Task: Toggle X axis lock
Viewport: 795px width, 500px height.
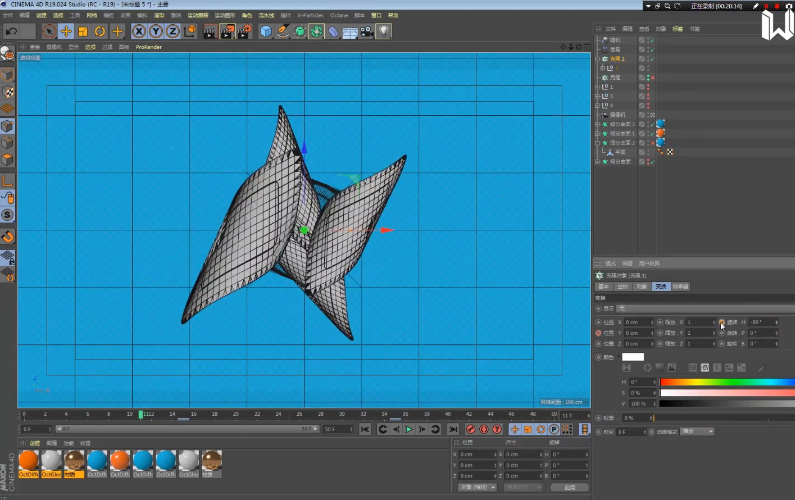Action: tap(139, 31)
